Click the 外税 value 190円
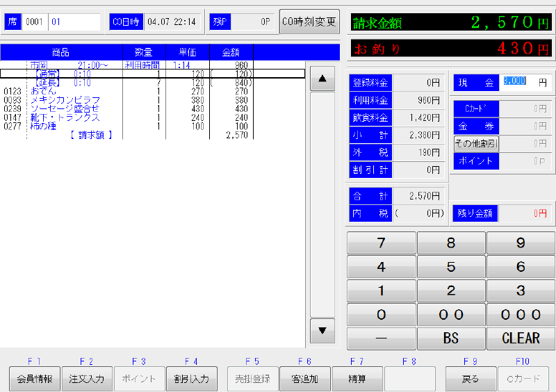The height and width of the screenshot is (392, 556). (x=418, y=152)
